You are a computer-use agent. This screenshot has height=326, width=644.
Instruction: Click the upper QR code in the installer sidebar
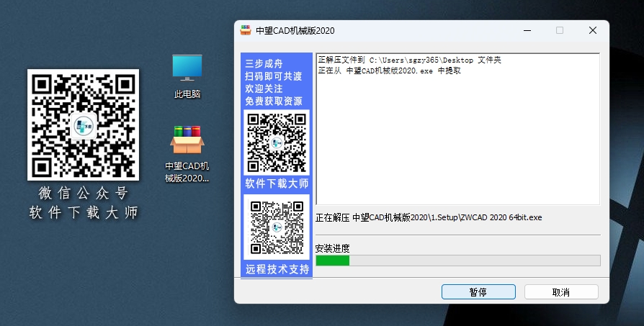click(x=277, y=142)
